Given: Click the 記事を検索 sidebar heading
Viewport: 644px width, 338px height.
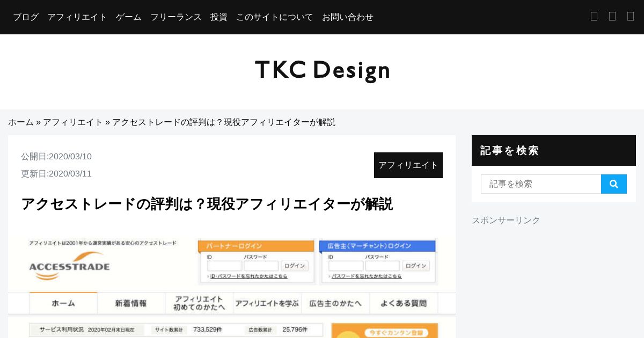Looking at the screenshot, I should [509, 151].
